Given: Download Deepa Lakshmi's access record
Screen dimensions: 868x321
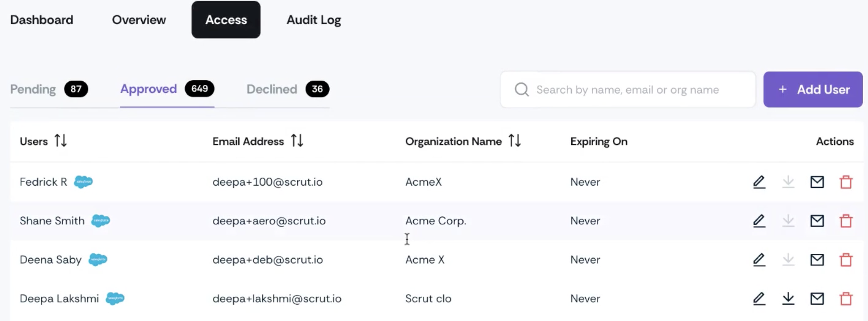Looking at the screenshot, I should 788,298.
